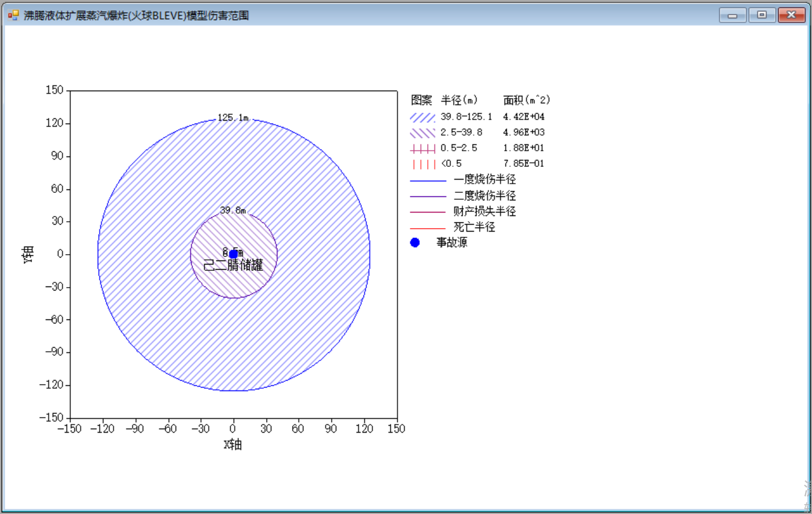Screen dimensions: 812x514
Task: Click the blue accident source dot on the chart
Action: click(x=233, y=254)
